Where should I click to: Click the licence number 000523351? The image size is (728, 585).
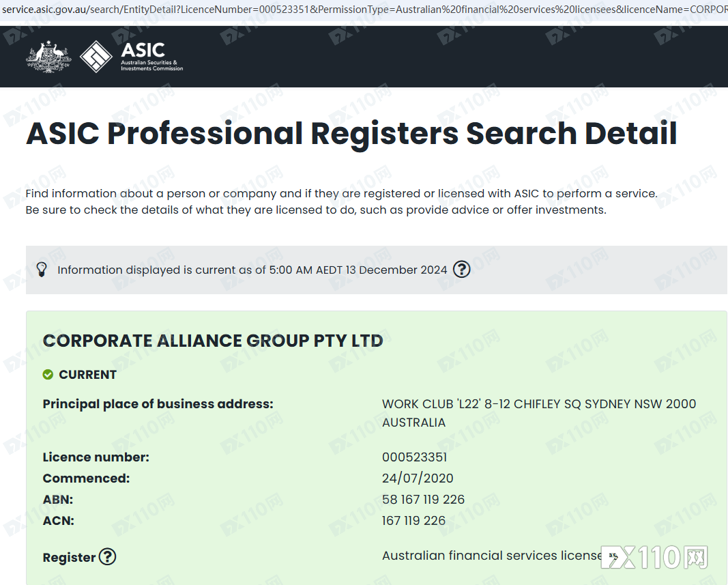point(414,457)
